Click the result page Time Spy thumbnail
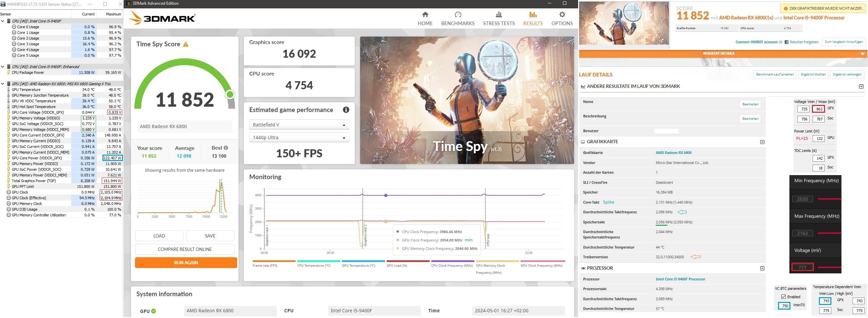 pos(623,23)
